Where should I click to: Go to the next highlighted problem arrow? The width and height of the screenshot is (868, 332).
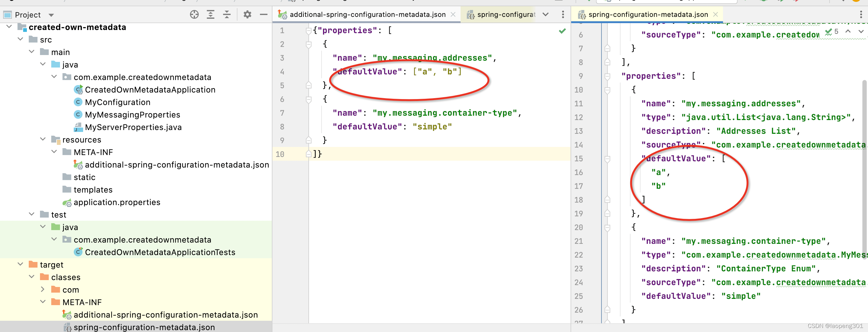[861, 31]
